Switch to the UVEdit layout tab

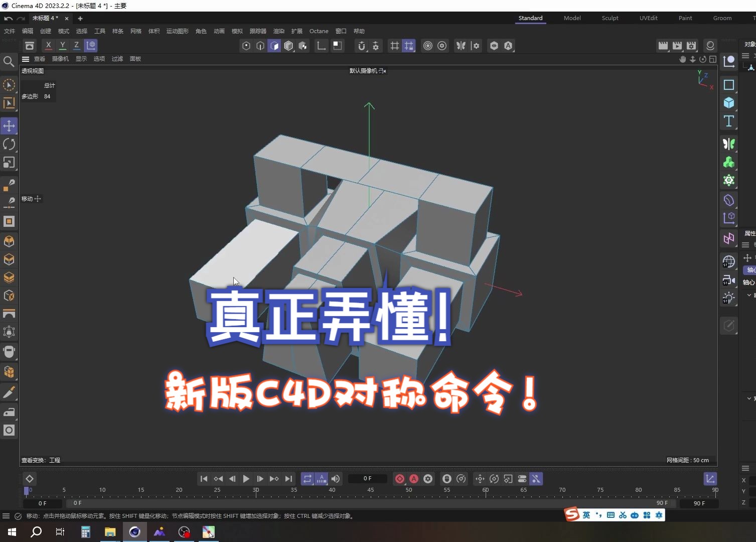pyautogui.click(x=648, y=18)
